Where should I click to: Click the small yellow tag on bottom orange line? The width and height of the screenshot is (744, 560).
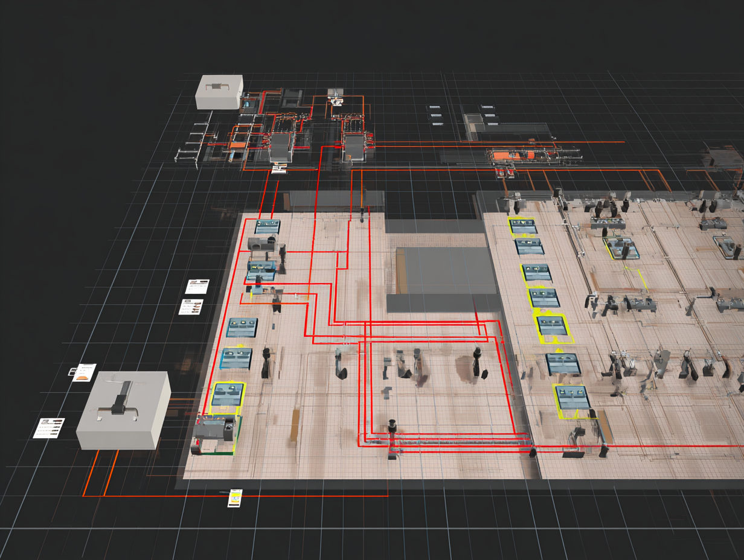[x=234, y=498]
